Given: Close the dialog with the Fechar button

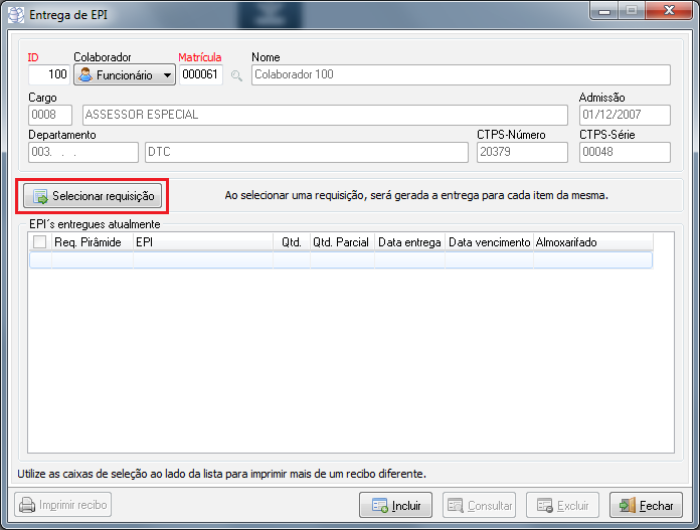Looking at the screenshot, I should coord(646,505).
